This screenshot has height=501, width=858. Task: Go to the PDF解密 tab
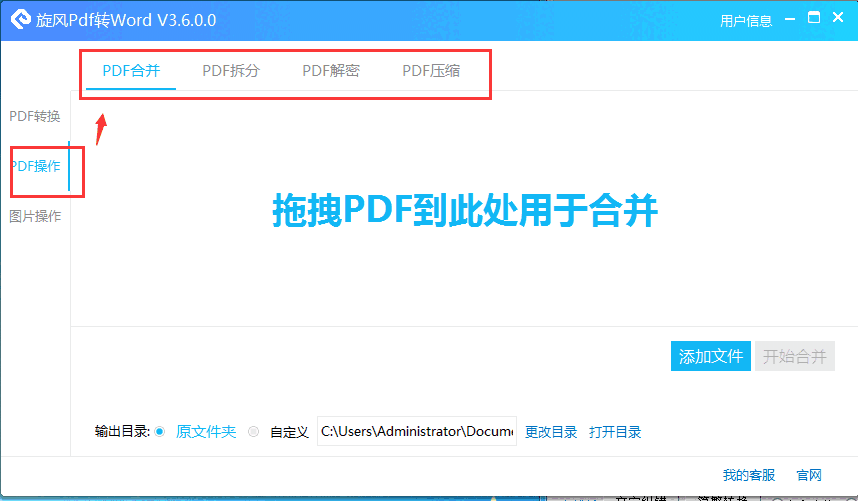[331, 71]
